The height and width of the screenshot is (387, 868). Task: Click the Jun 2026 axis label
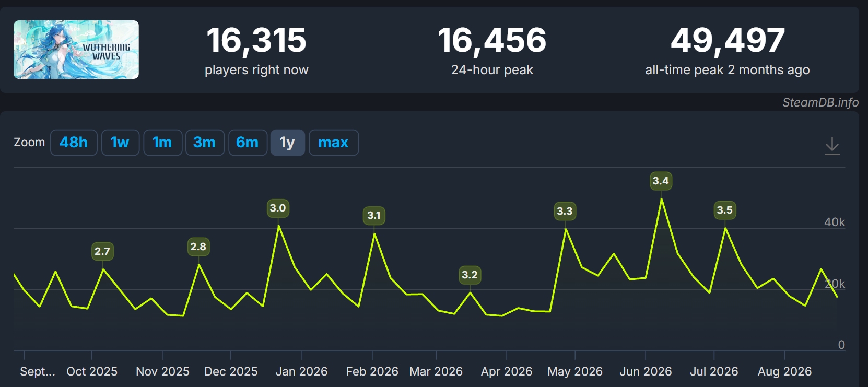click(646, 371)
